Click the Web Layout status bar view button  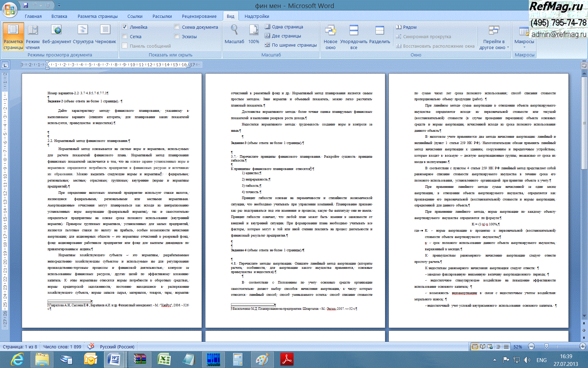[x=490, y=347]
